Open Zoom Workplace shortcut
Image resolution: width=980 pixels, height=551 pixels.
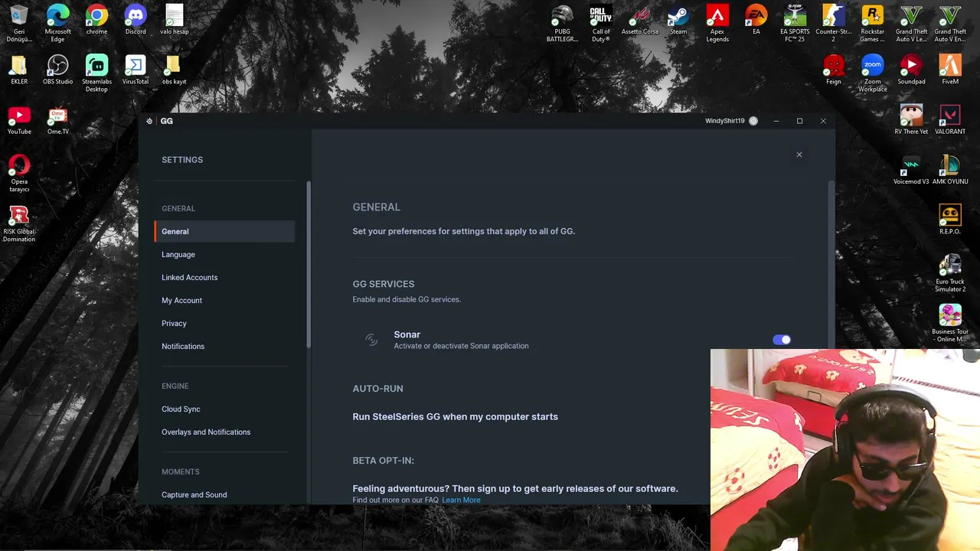872,73
